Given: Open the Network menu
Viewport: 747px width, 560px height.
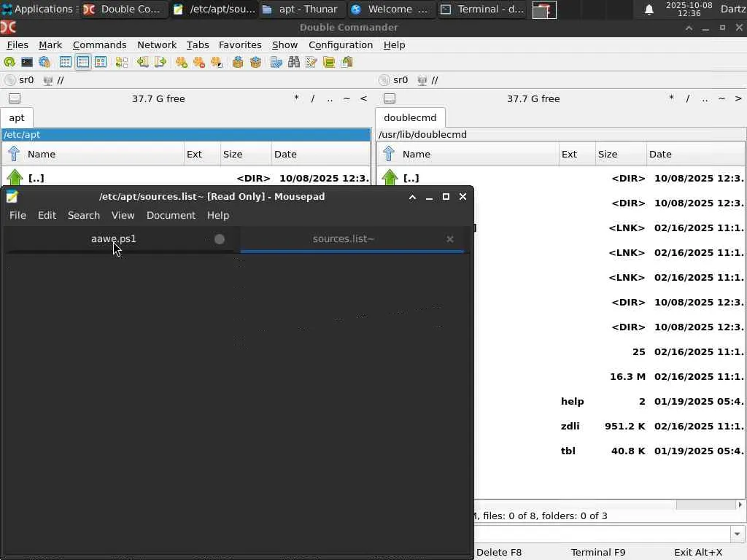Looking at the screenshot, I should [x=157, y=44].
